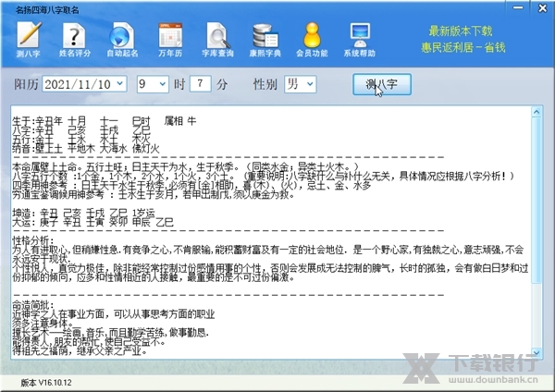Expand the 性别 gender dropdown
Image resolution: width=555 pixels, height=392 pixels.
[x=310, y=84]
